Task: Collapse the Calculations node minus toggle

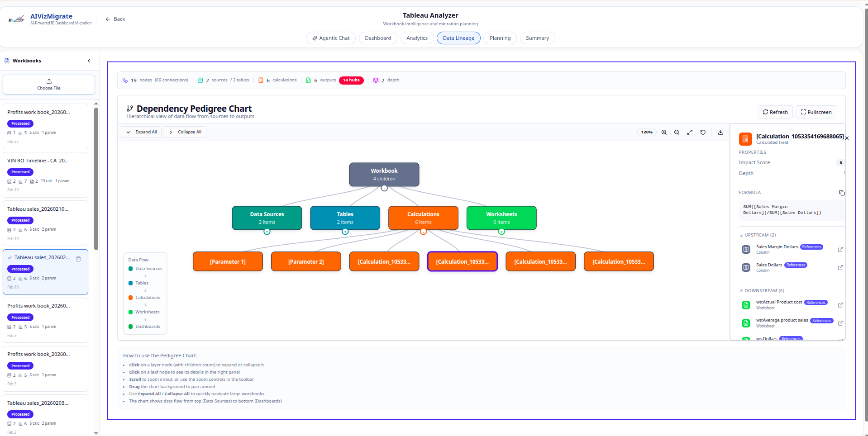Action: point(423,232)
